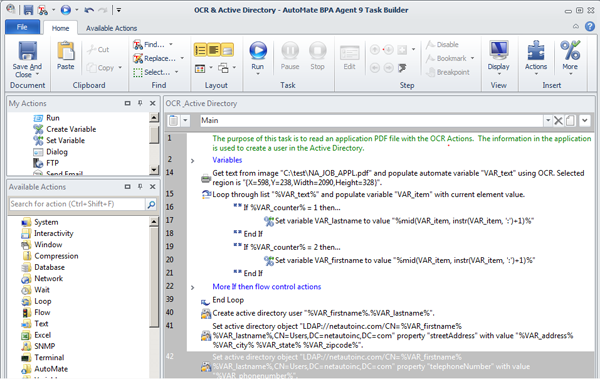Select the second layout view icon
The width and height of the screenshot is (600, 379).
tap(214, 50)
